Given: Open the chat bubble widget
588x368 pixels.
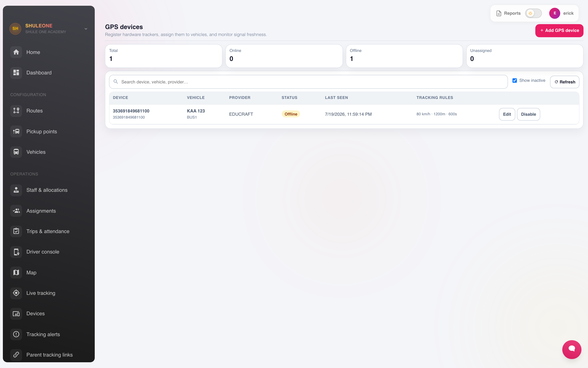Looking at the screenshot, I should point(572,349).
